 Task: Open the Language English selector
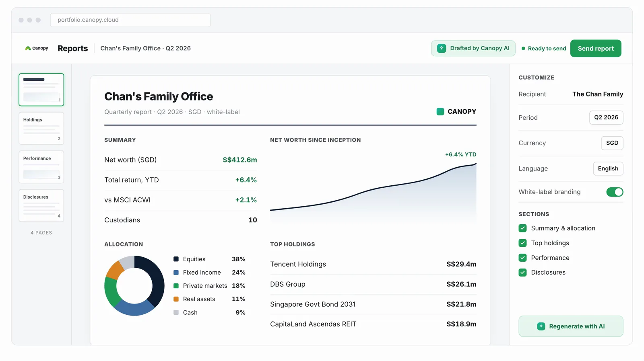[x=608, y=169]
